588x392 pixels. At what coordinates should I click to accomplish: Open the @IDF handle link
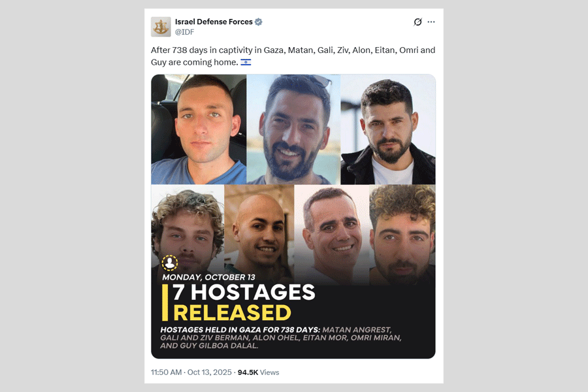(184, 32)
